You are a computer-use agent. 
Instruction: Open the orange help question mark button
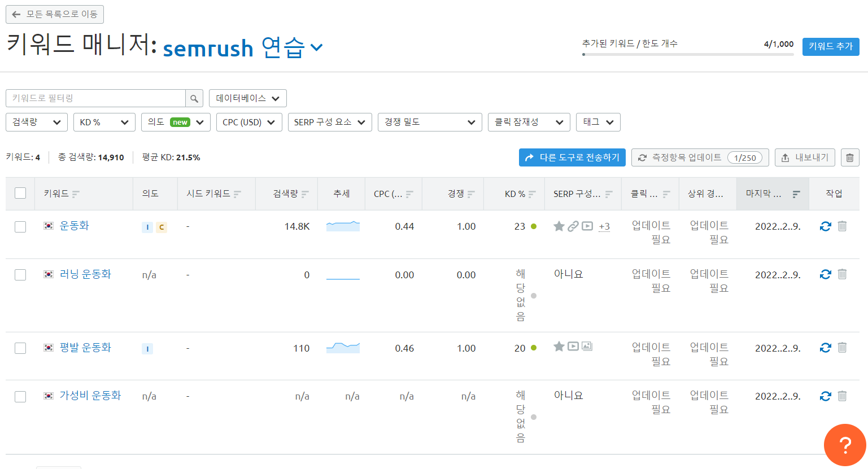pyautogui.click(x=845, y=445)
